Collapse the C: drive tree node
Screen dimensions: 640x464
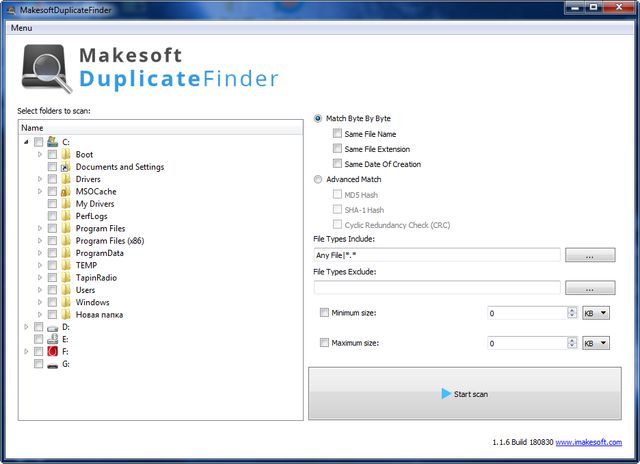pyautogui.click(x=26, y=142)
